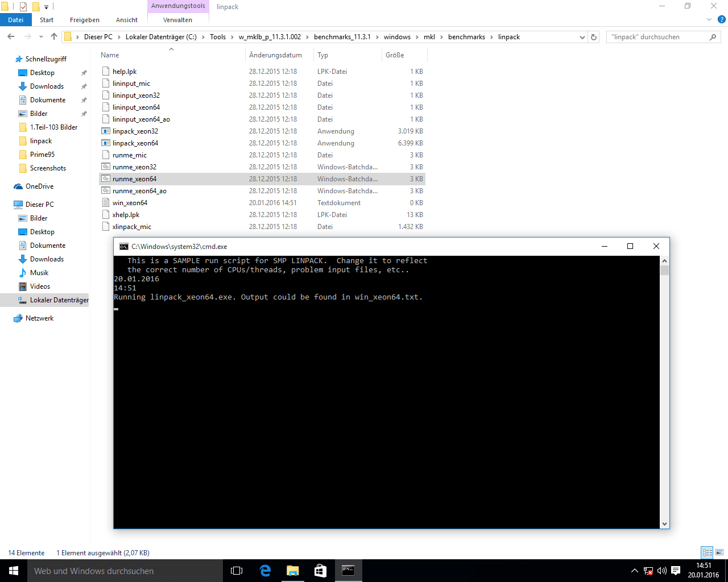The height and width of the screenshot is (582, 728).
Task: Click cmd window scroll up arrow
Action: (664, 260)
